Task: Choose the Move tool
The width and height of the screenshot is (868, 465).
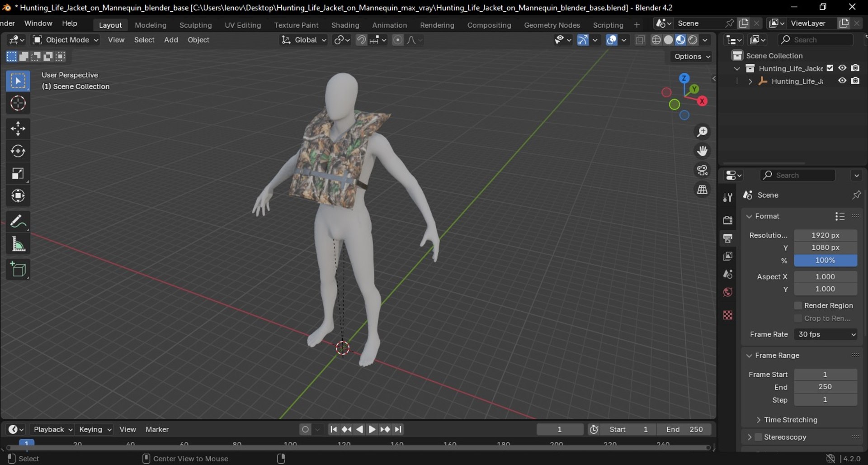Action: click(x=18, y=129)
